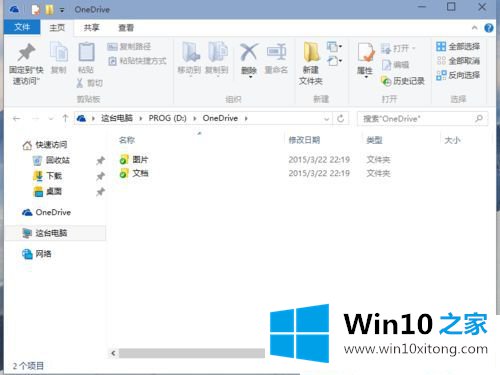Select This PC (这台电脑) in the sidebar
This screenshot has height=375, width=500.
coord(55,233)
